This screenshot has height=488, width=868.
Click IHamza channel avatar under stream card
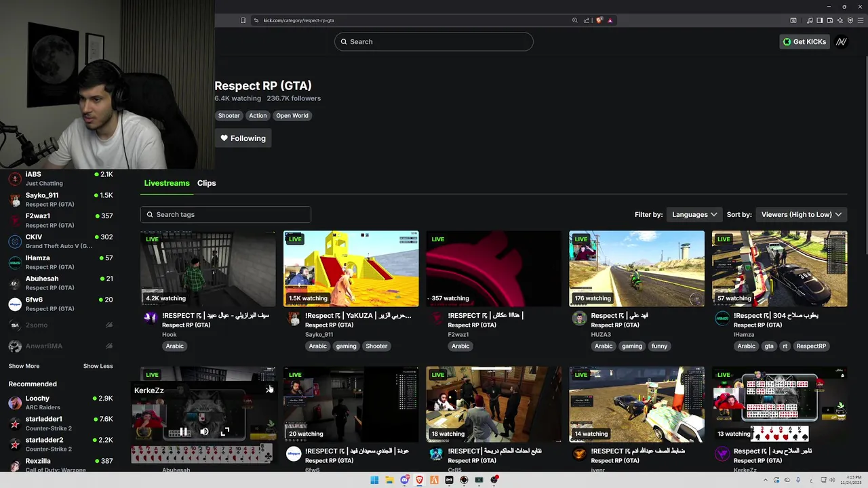point(722,318)
